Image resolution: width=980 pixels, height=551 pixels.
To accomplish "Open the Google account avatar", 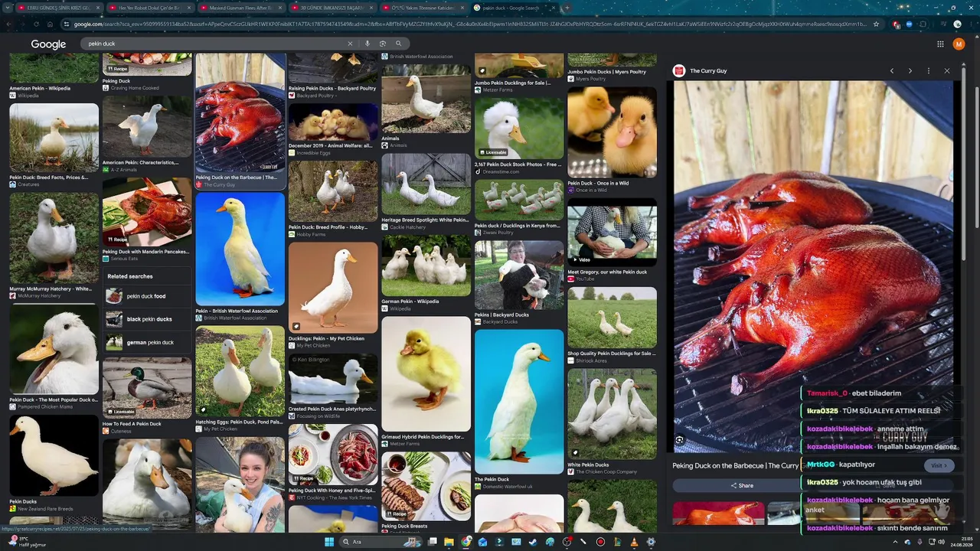I will pos(959,44).
